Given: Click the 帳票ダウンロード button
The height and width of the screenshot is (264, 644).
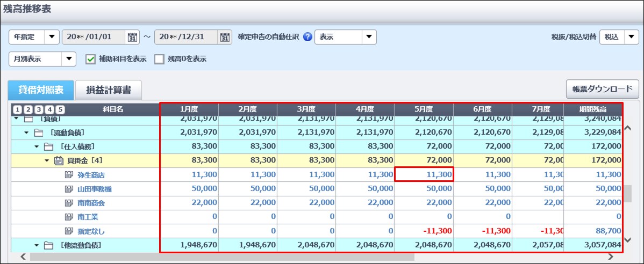Looking at the screenshot, I should (x=598, y=89).
